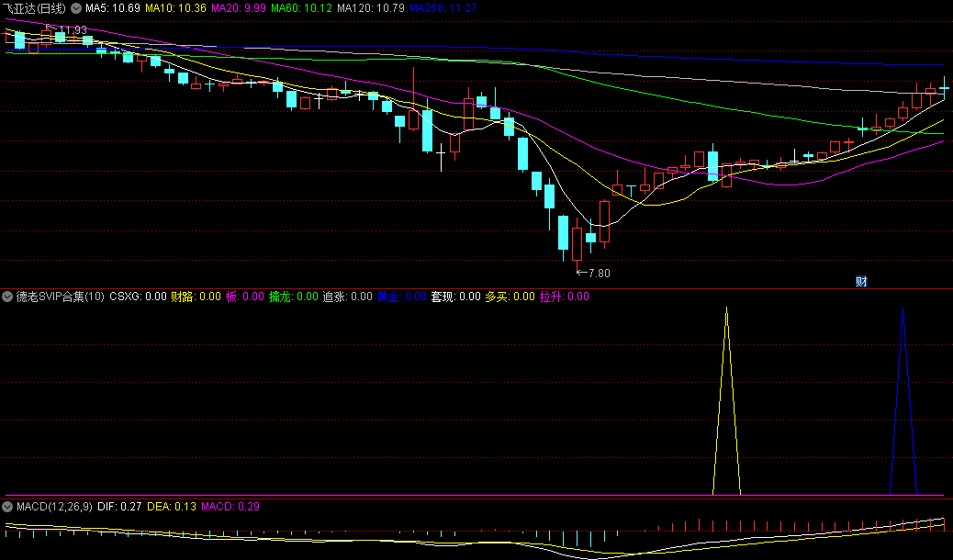Screen dimensions: 953x560
Task: Click the 套现: 0.00 value
Action: 455,297
